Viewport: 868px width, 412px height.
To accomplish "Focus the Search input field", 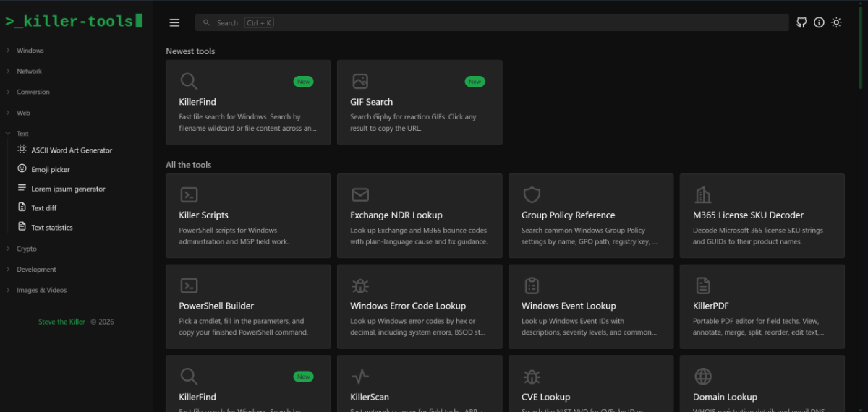I will 492,23.
